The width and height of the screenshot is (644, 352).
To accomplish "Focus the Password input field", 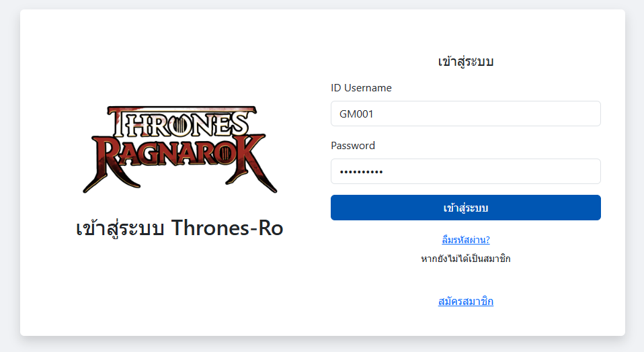I will pyautogui.click(x=465, y=171).
